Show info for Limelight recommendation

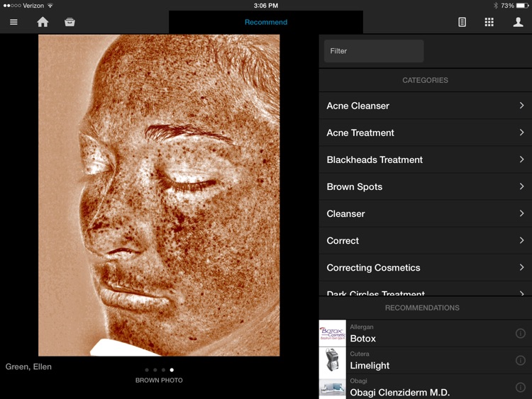tap(520, 360)
